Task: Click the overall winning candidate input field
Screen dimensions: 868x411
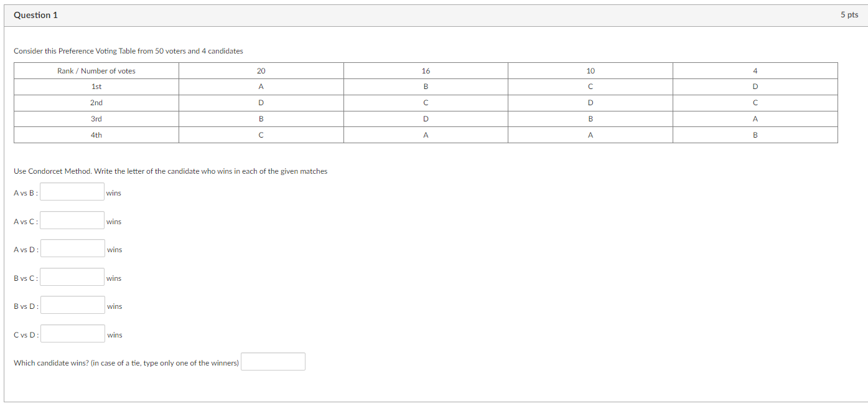Action: tap(273, 362)
